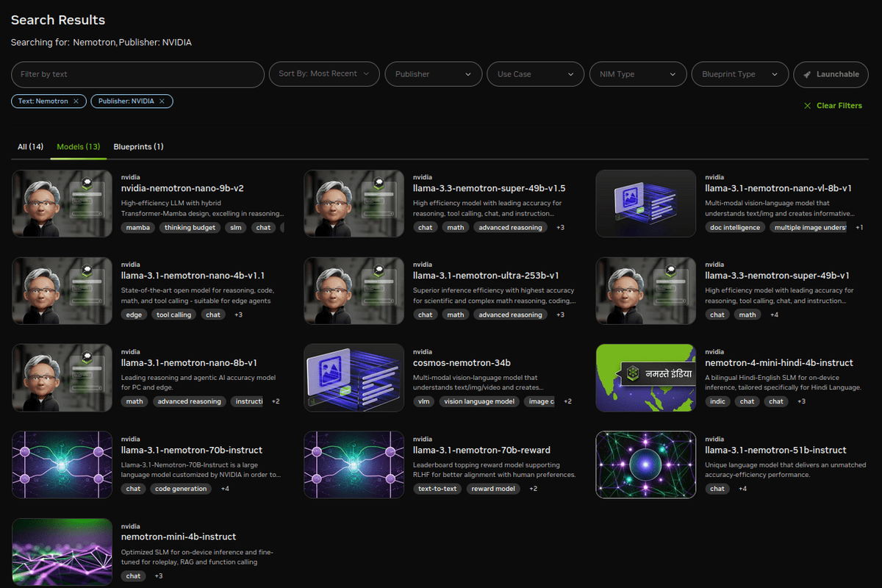Image resolution: width=882 pixels, height=588 pixels.
Task: Click the vision language model tag
Action: point(479,402)
